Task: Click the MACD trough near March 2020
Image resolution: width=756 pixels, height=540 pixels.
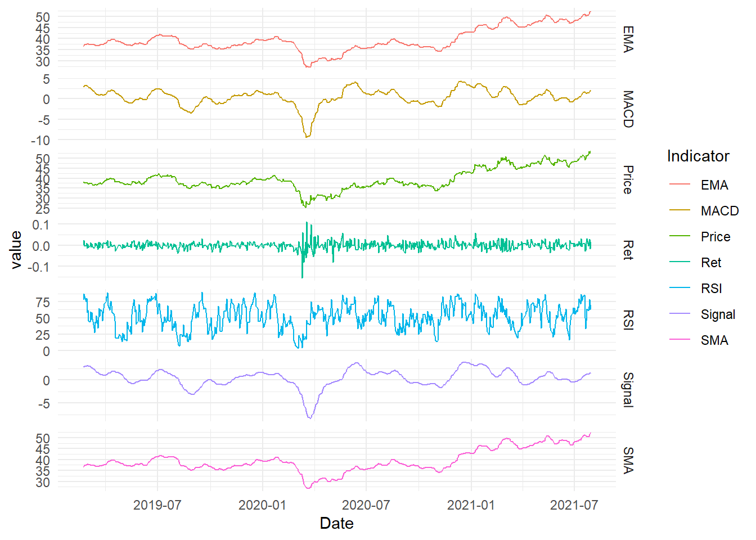Action: click(307, 136)
